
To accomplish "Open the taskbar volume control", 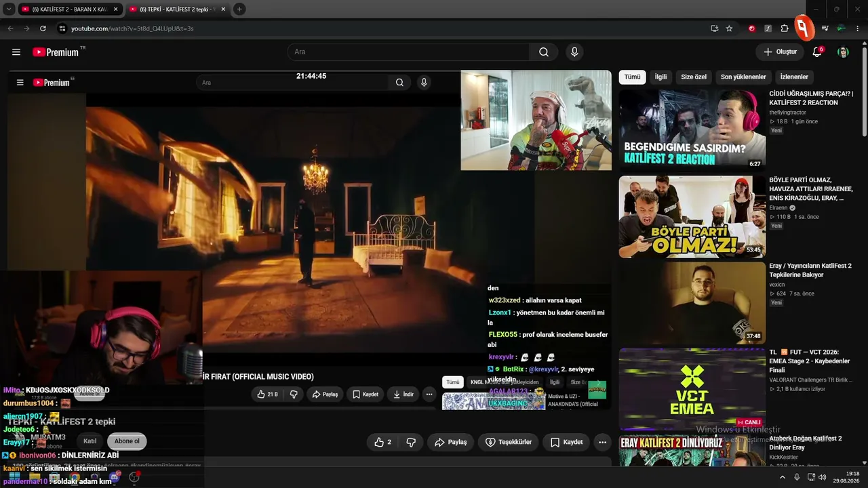I will (822, 477).
